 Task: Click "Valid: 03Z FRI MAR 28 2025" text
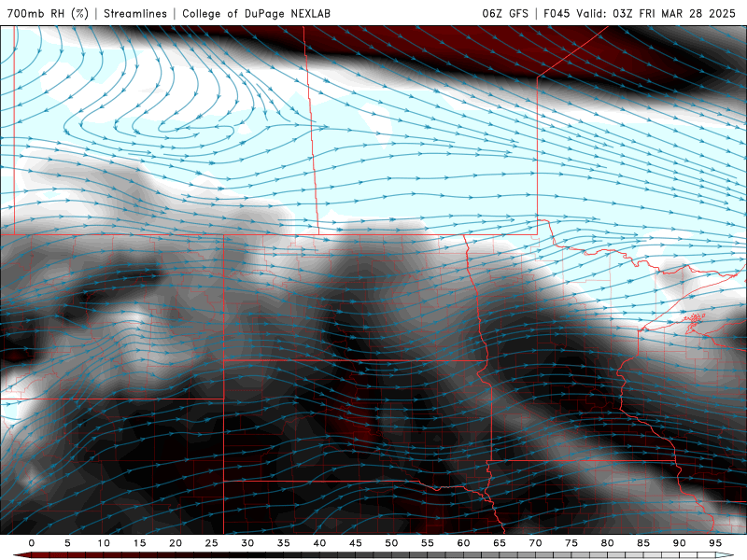[x=655, y=13]
